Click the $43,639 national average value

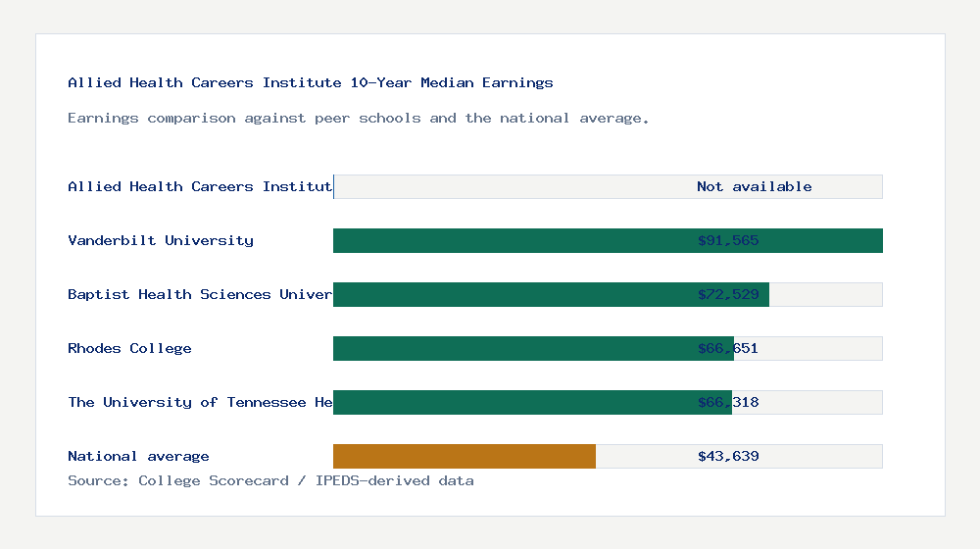pos(728,457)
